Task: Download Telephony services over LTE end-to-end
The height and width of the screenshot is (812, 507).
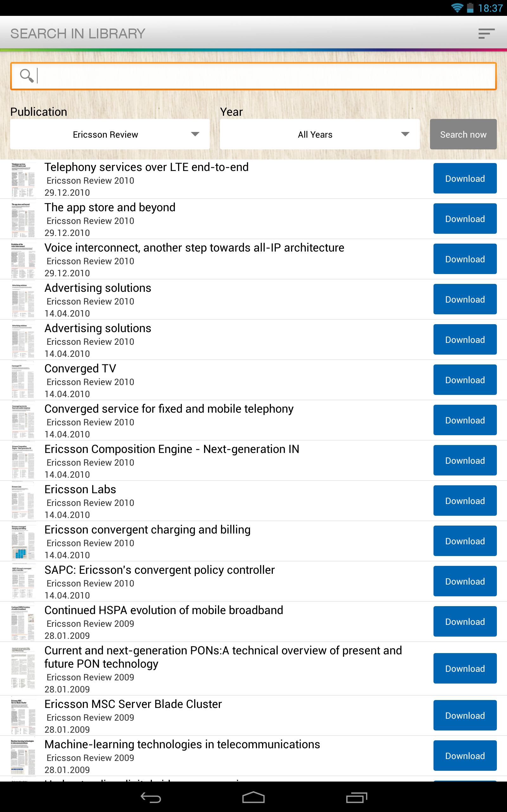Action: click(465, 179)
